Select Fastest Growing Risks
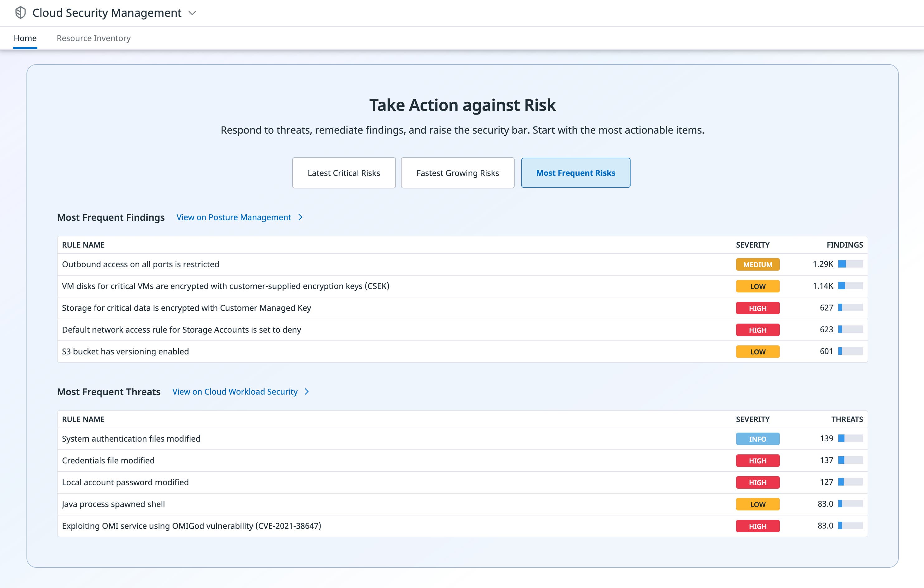 [x=457, y=173]
